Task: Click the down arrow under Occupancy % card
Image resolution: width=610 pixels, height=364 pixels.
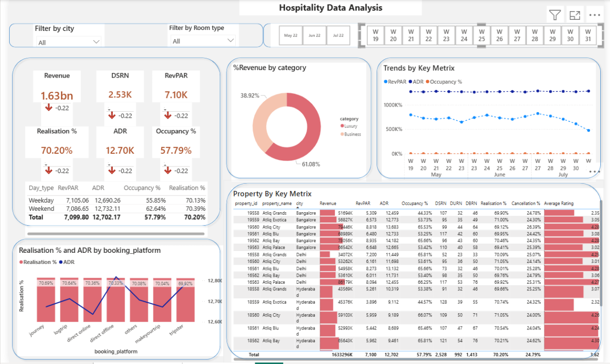Action: click(x=166, y=171)
